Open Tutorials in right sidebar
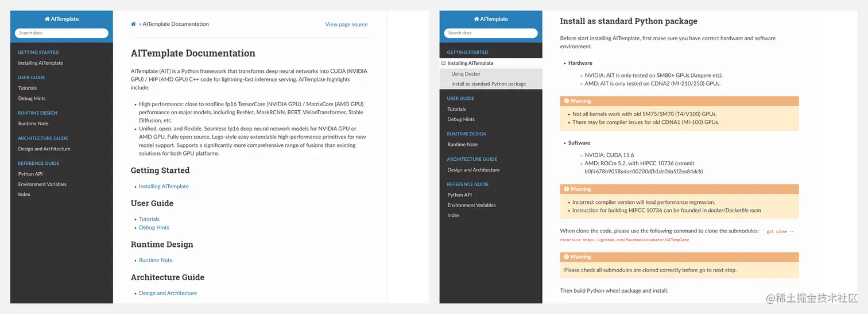 coord(457,109)
